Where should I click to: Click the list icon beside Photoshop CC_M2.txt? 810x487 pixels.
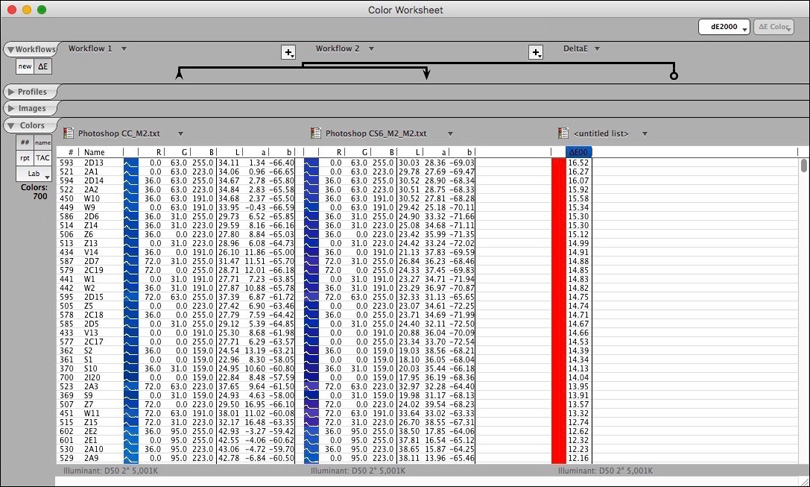[x=68, y=133]
